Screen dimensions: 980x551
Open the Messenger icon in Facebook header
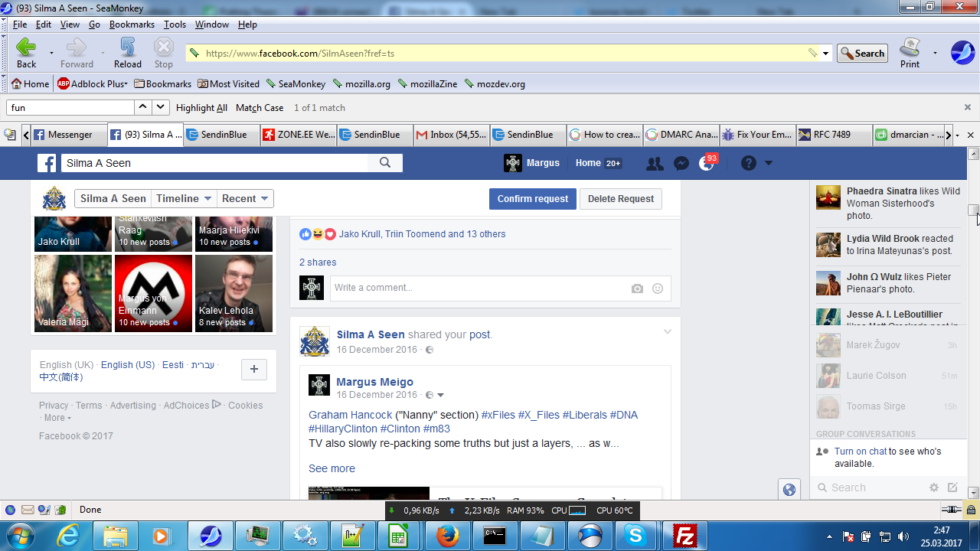click(x=681, y=163)
